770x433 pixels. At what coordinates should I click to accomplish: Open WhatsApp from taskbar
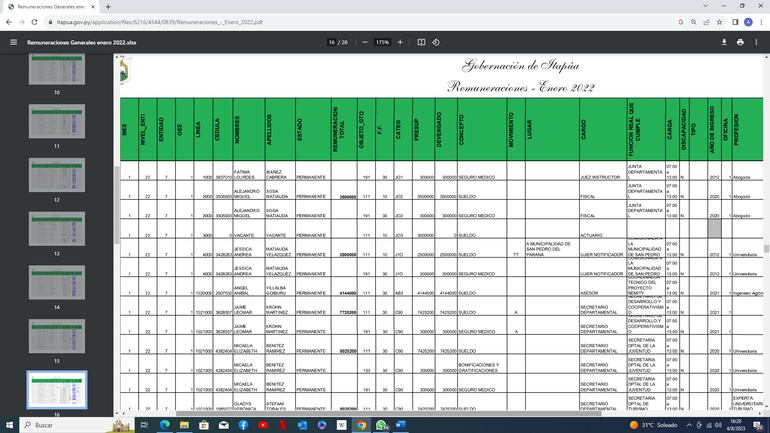click(x=382, y=425)
